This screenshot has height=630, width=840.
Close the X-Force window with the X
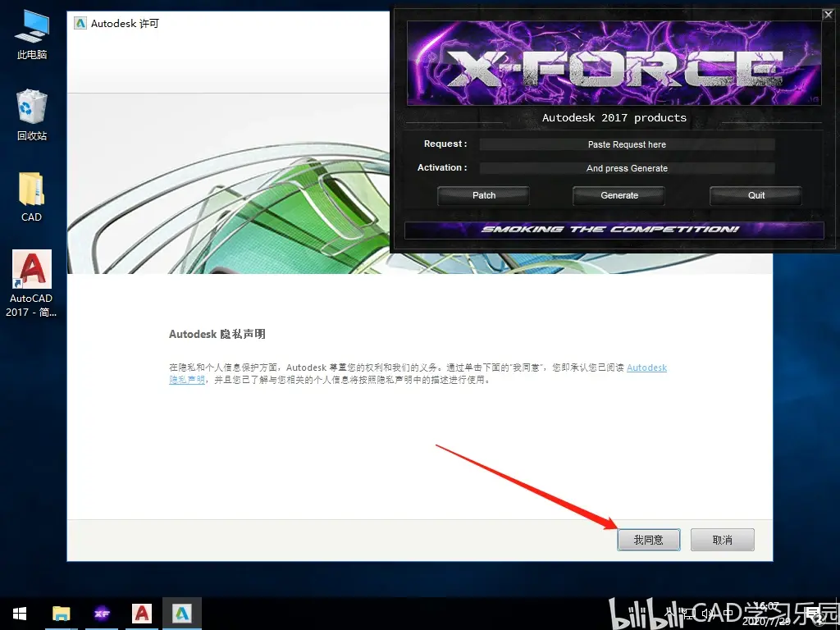pos(829,15)
